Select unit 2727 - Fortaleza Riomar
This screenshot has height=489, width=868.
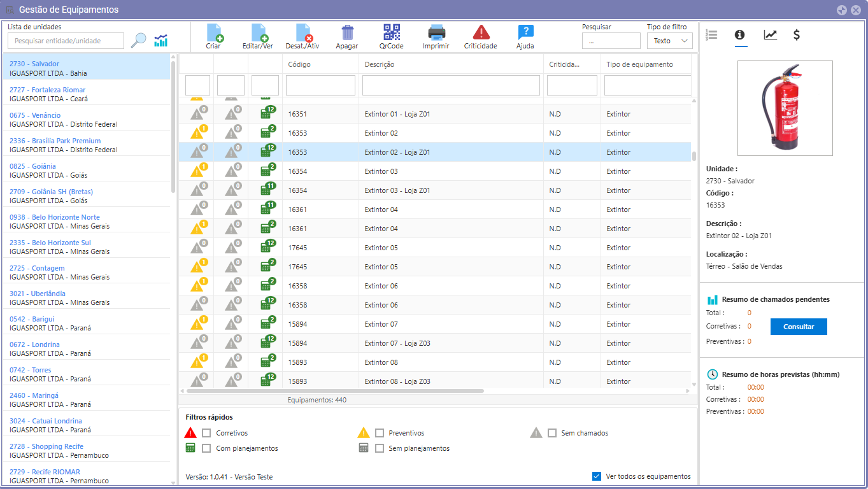point(87,94)
